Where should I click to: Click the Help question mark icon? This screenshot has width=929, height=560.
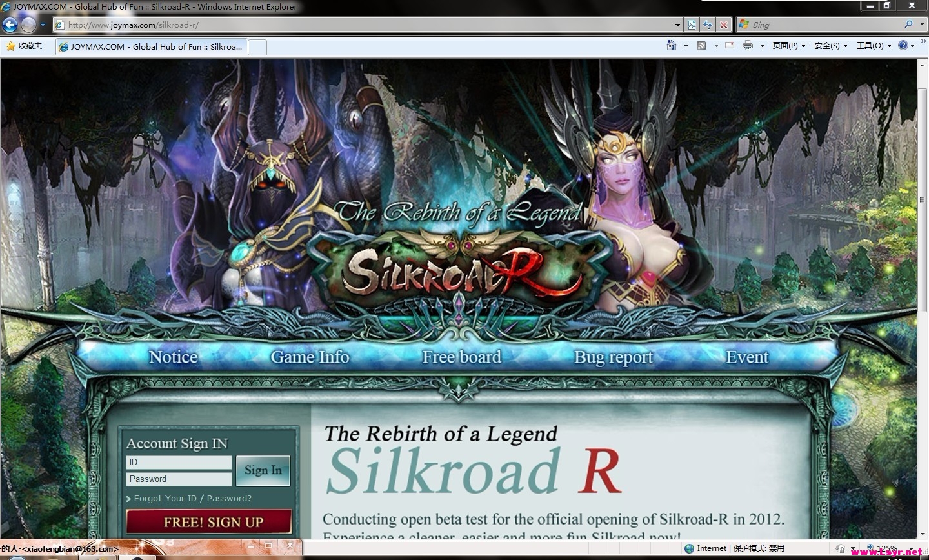click(x=903, y=45)
